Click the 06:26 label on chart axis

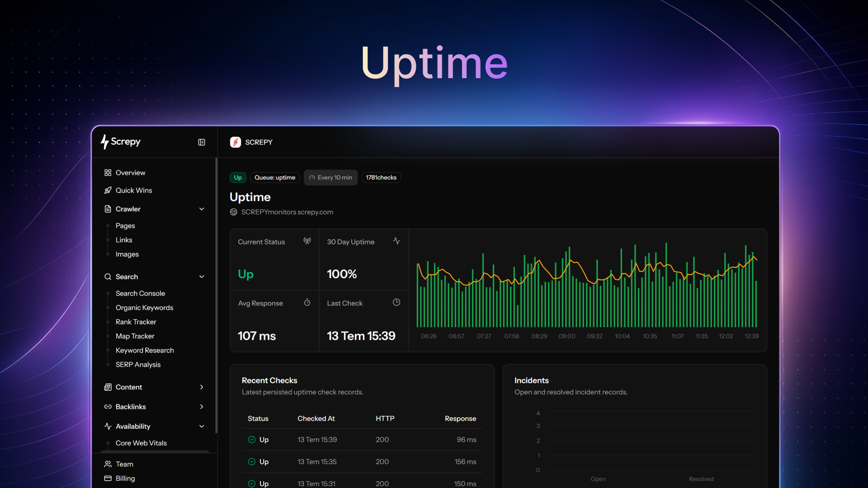click(x=429, y=336)
